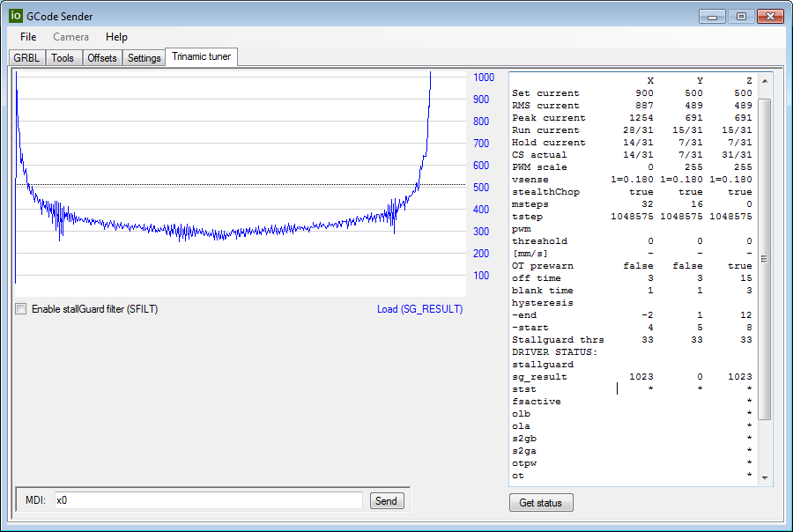The width and height of the screenshot is (793, 532).
Task: Click the Load (SG_RESULT) link
Action: (419, 309)
